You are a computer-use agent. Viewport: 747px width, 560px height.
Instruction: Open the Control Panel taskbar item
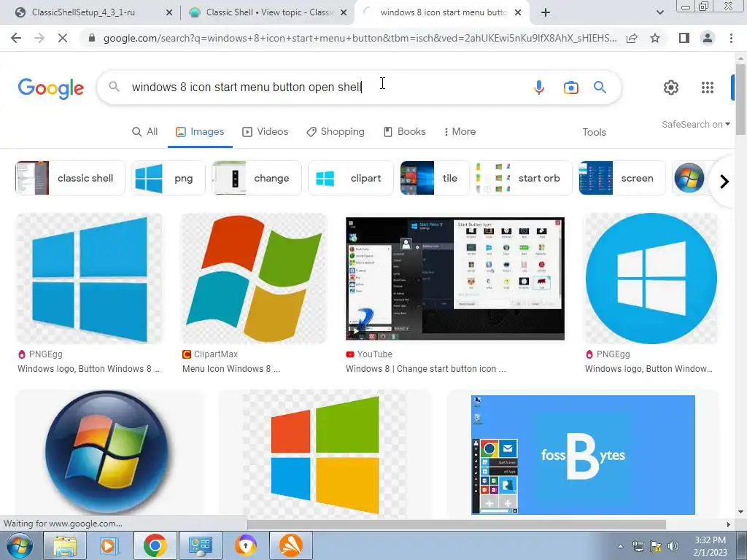[200, 545]
